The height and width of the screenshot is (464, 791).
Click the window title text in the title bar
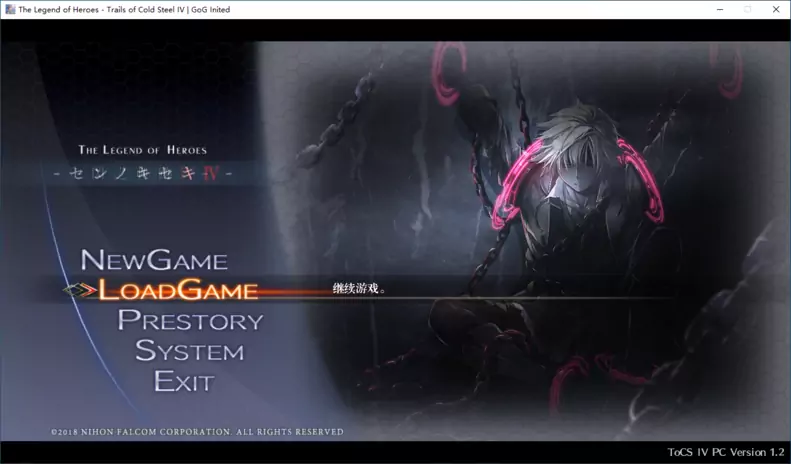pos(124,9)
